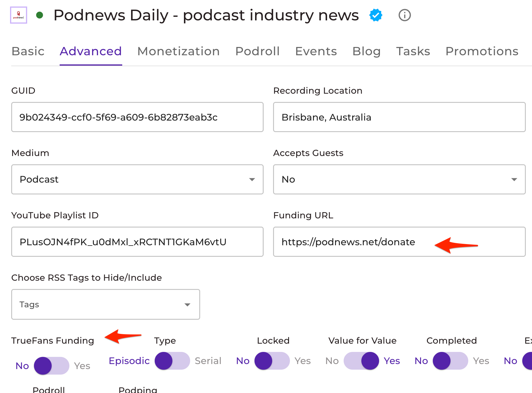Click the "Value for Value" label
532x393 pixels.
(x=363, y=341)
